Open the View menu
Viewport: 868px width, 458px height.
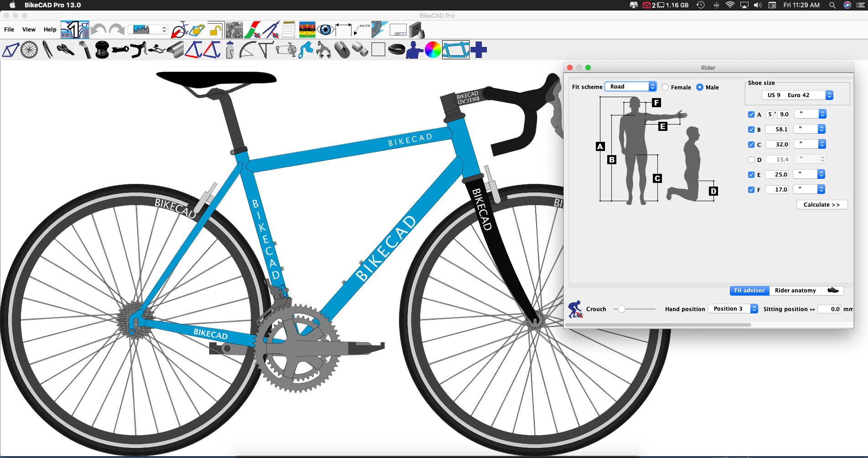tap(29, 30)
